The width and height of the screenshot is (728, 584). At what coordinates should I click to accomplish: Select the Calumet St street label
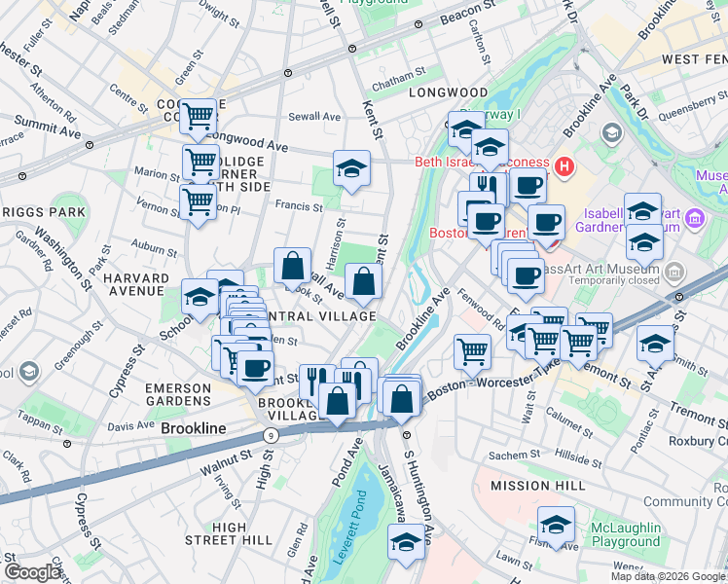pyautogui.click(x=569, y=422)
